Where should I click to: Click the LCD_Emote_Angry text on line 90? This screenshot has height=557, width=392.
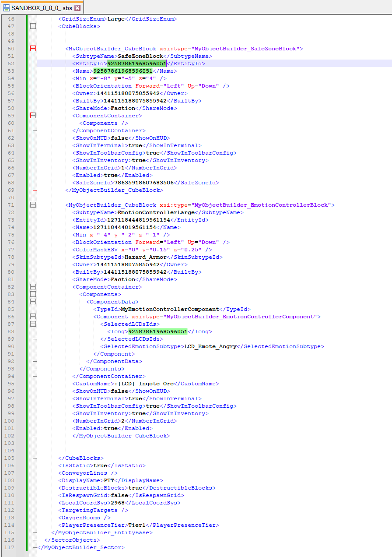[210, 346]
